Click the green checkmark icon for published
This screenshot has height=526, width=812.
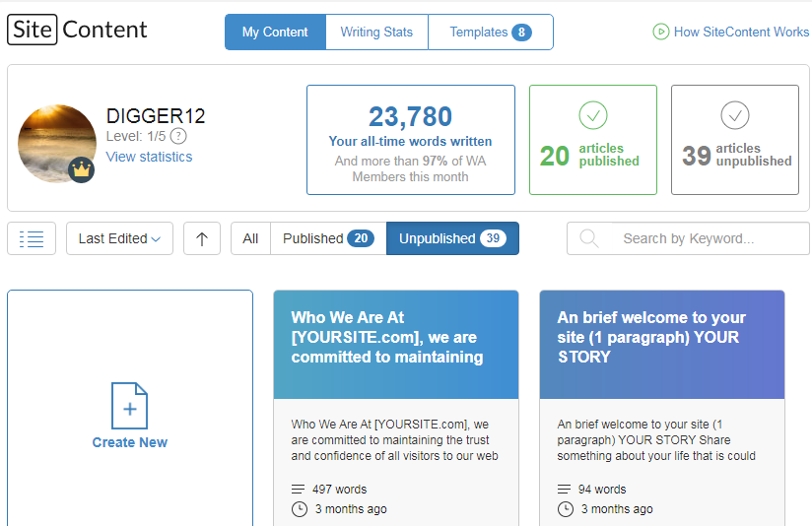(x=593, y=115)
